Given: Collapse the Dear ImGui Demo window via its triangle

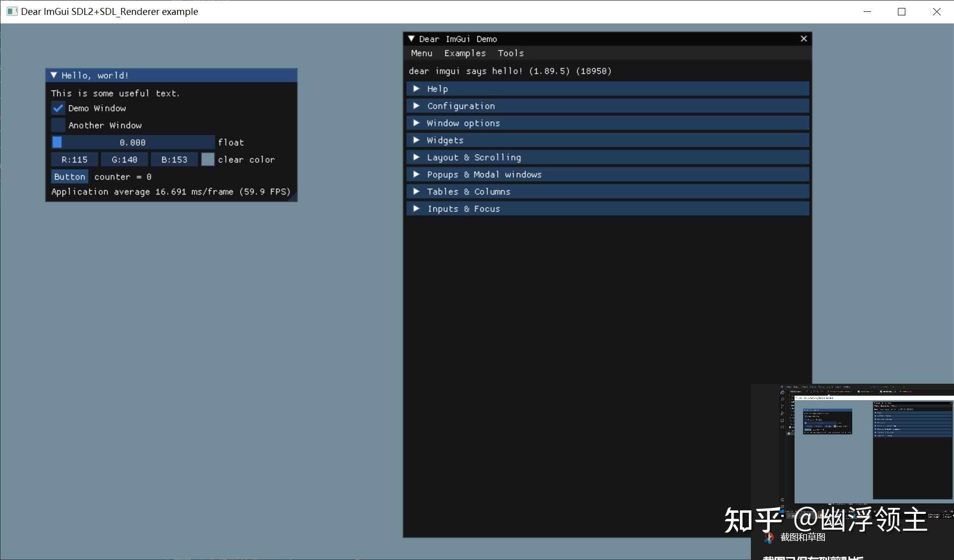Looking at the screenshot, I should pos(412,39).
